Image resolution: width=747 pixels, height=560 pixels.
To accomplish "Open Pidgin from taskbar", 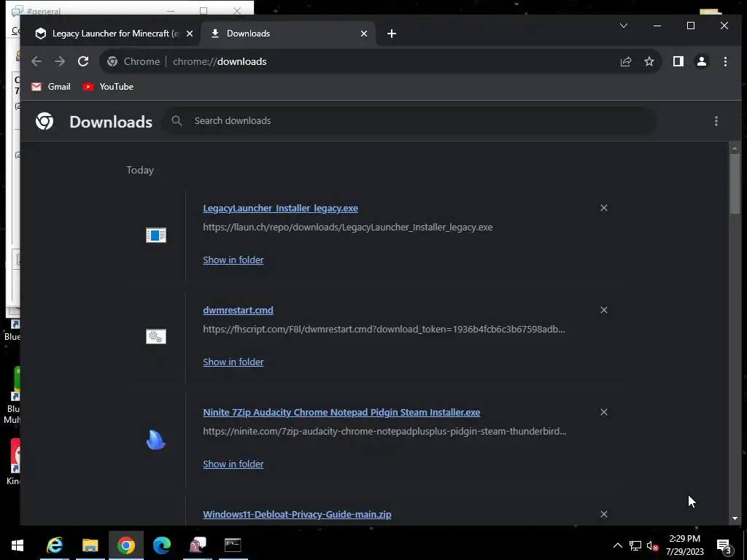I will coord(197,545).
